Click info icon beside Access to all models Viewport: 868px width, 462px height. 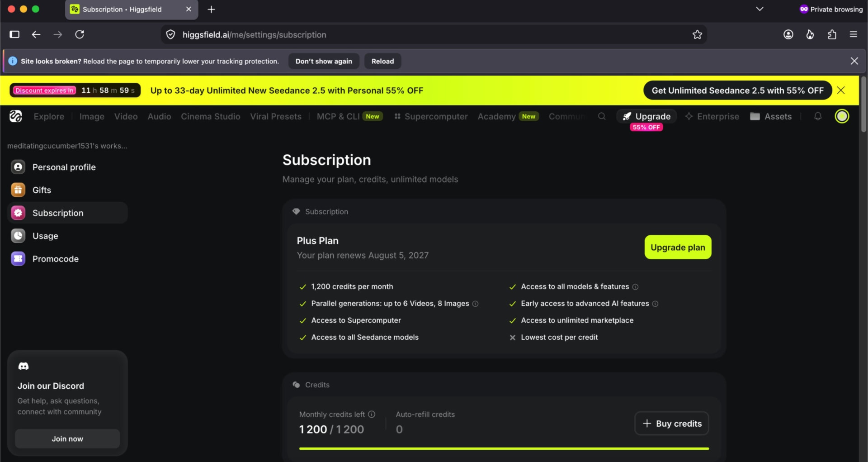pyautogui.click(x=635, y=287)
